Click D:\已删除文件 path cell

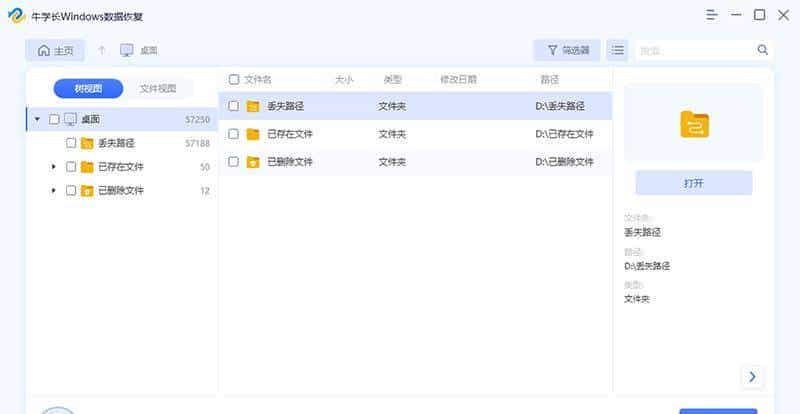tap(564, 162)
